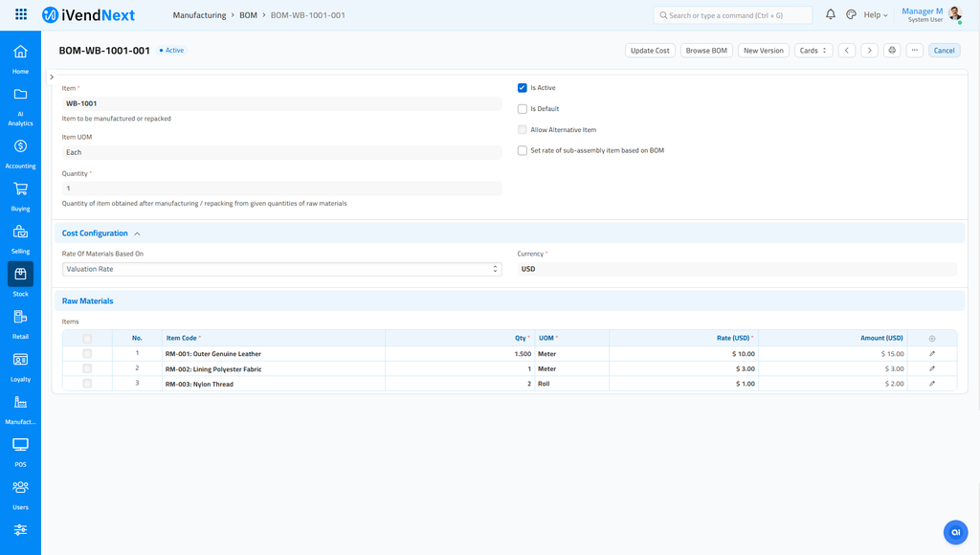Open the Help dropdown menu
980x555 pixels.
click(x=876, y=15)
